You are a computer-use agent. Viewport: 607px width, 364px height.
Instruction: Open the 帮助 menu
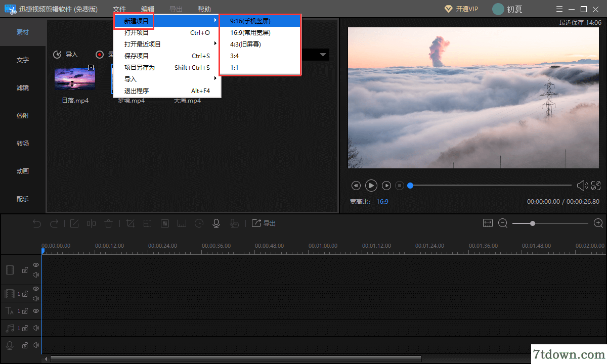[204, 9]
